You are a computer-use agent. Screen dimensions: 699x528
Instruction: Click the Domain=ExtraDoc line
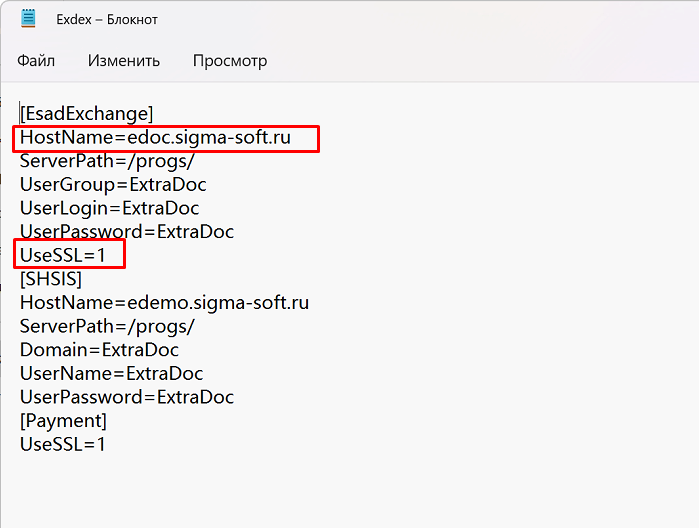click(99, 350)
